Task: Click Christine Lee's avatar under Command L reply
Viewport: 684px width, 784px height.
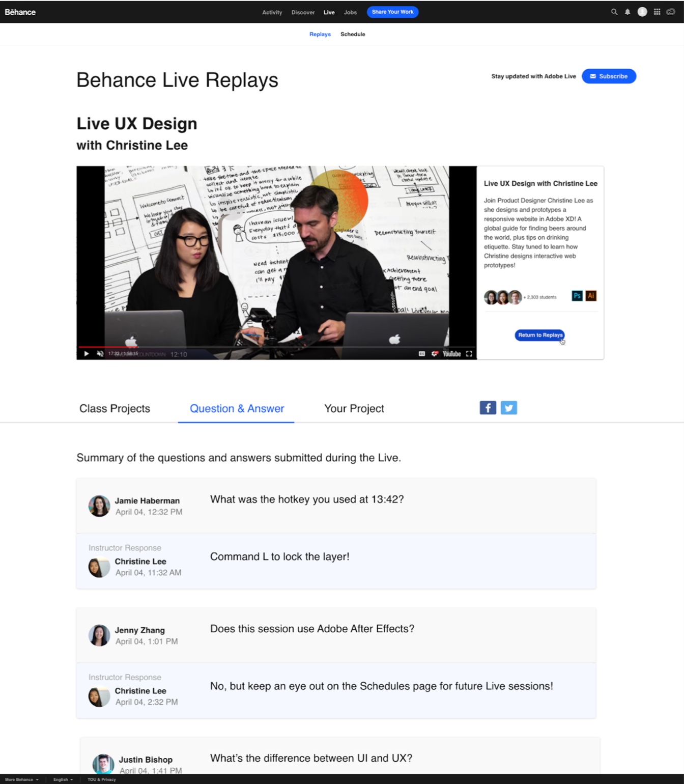Action: click(99, 567)
